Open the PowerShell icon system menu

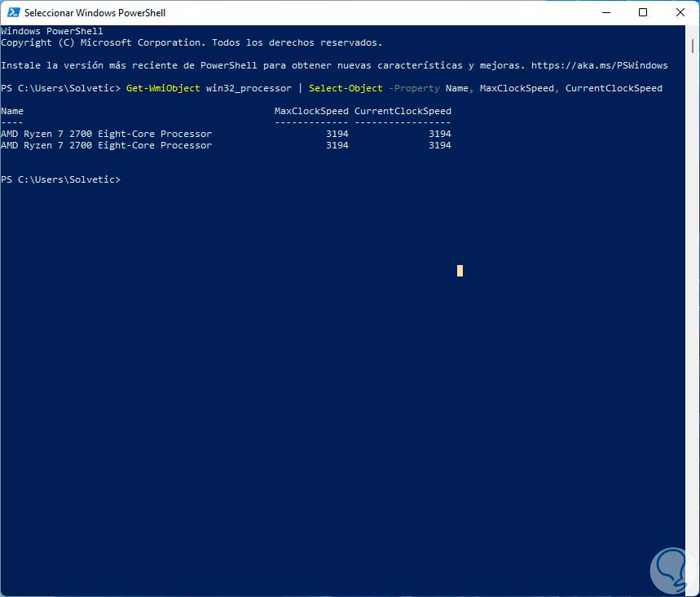(x=13, y=12)
